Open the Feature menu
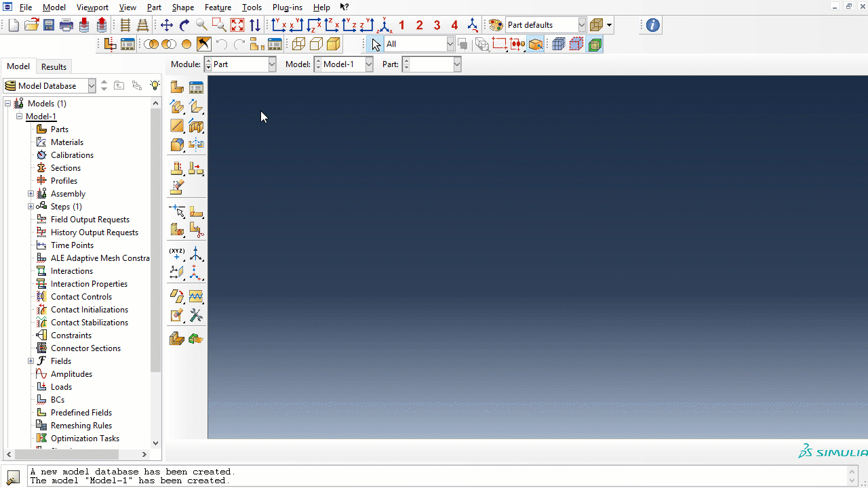The height and width of the screenshot is (488, 868). 218,7
